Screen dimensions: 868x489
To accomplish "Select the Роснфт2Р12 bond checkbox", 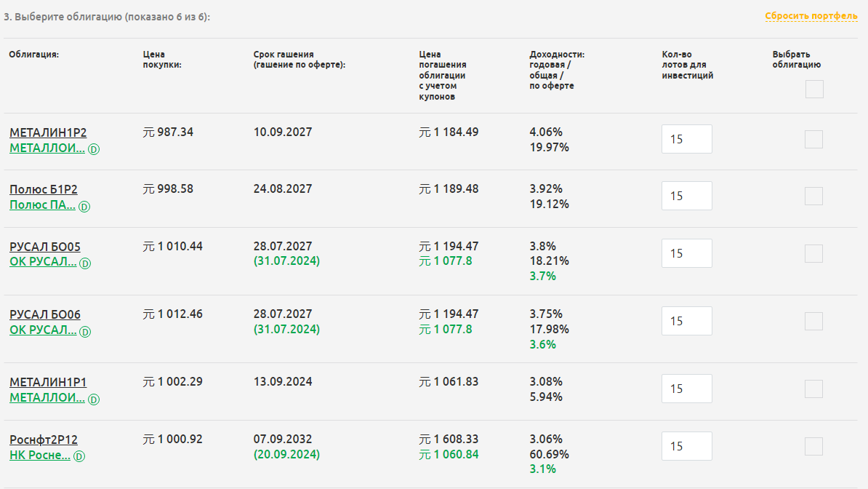I will pyautogui.click(x=813, y=446).
